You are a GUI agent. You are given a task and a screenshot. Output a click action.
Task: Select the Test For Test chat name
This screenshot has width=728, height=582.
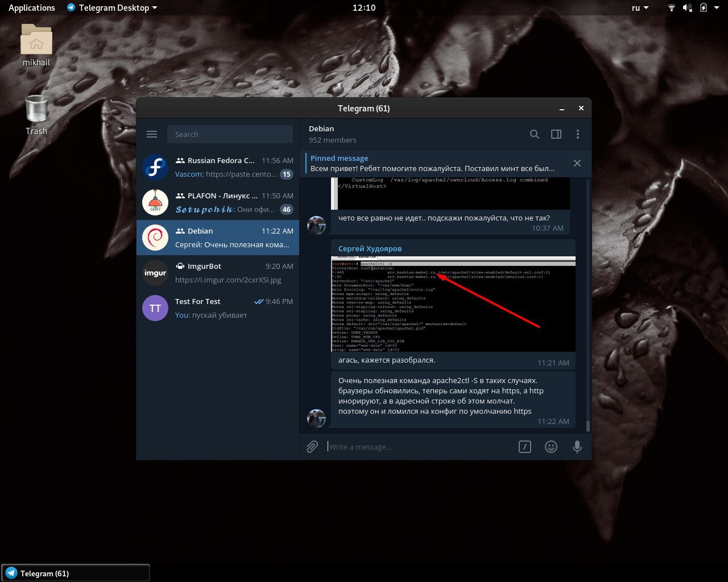198,301
